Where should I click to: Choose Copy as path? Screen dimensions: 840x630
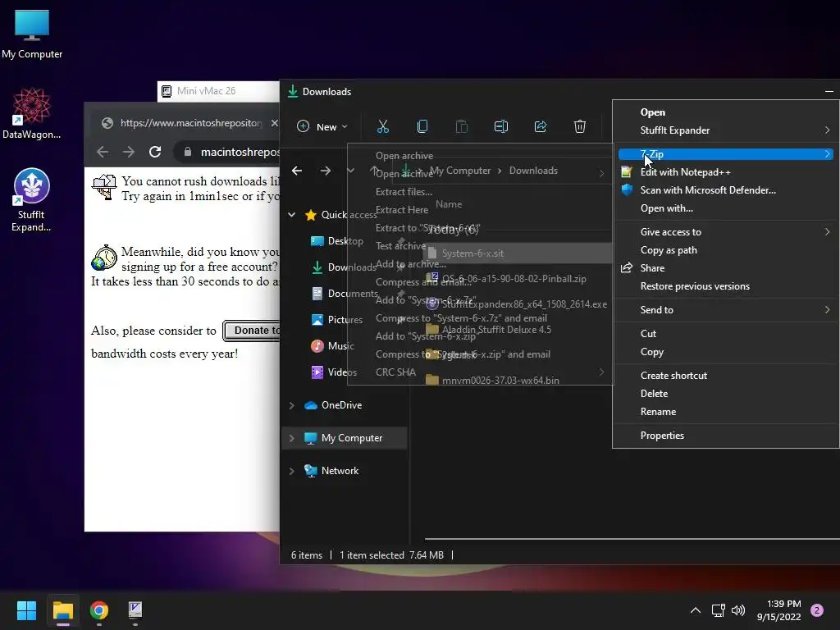(x=725, y=250)
